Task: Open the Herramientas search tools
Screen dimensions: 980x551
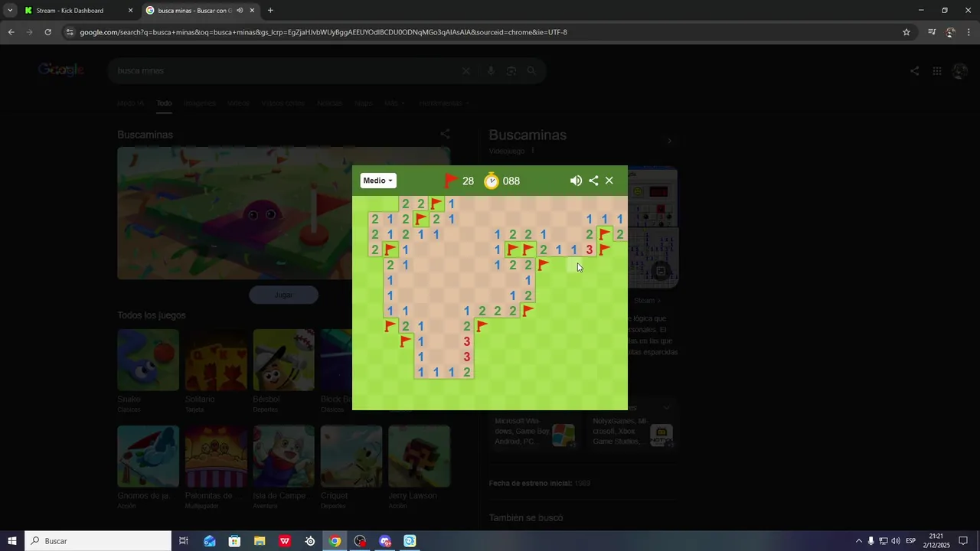Action: tap(444, 103)
